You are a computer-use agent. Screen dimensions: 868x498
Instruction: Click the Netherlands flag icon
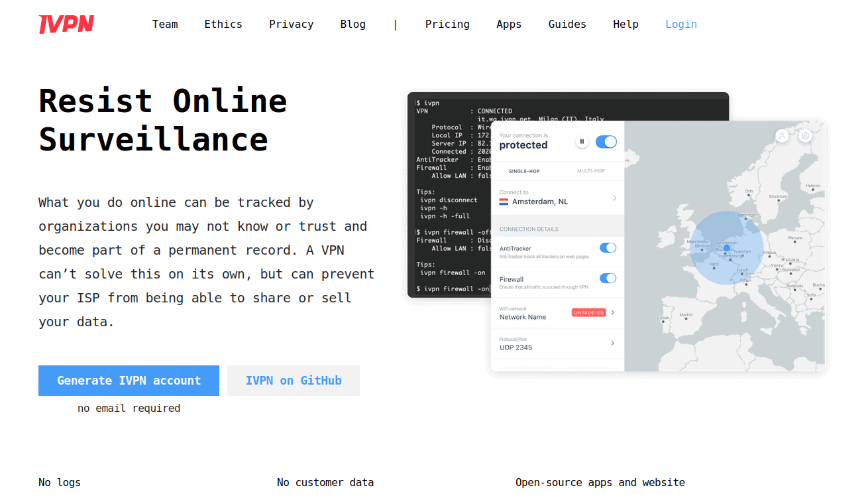coord(504,202)
